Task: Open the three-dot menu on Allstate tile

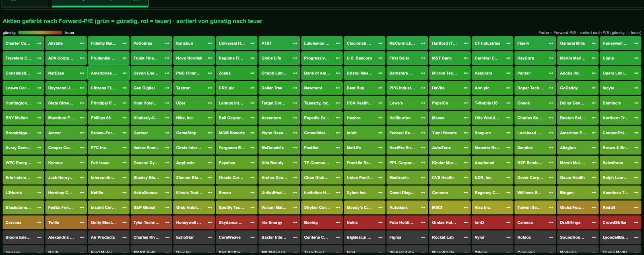Action: coord(82,43)
